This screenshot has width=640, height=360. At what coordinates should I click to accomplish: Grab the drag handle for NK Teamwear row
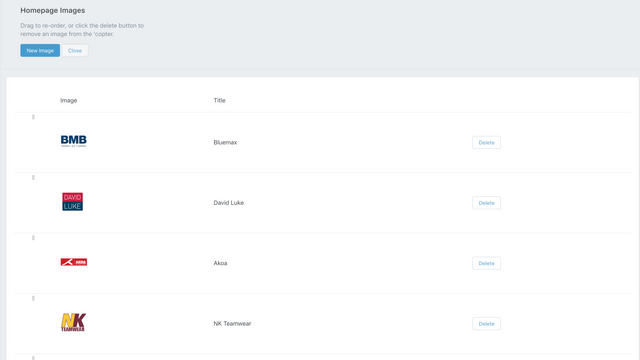33,298
